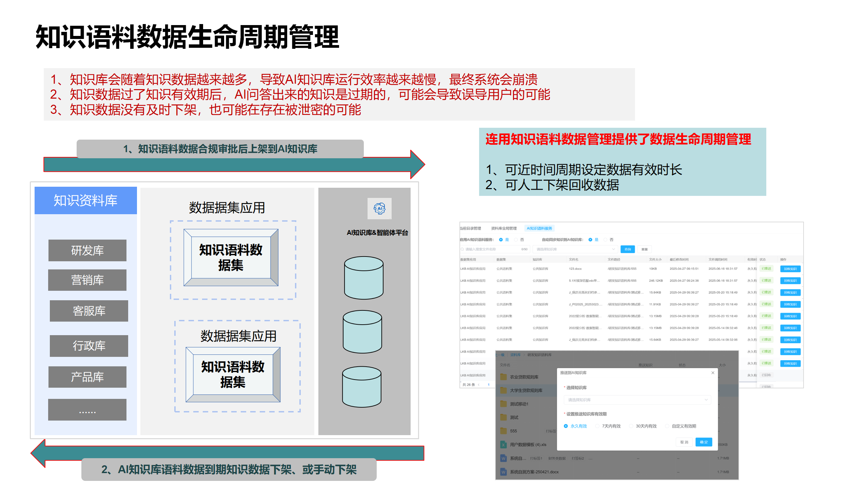Click previous page arrow next to 共 26 条

click(479, 385)
